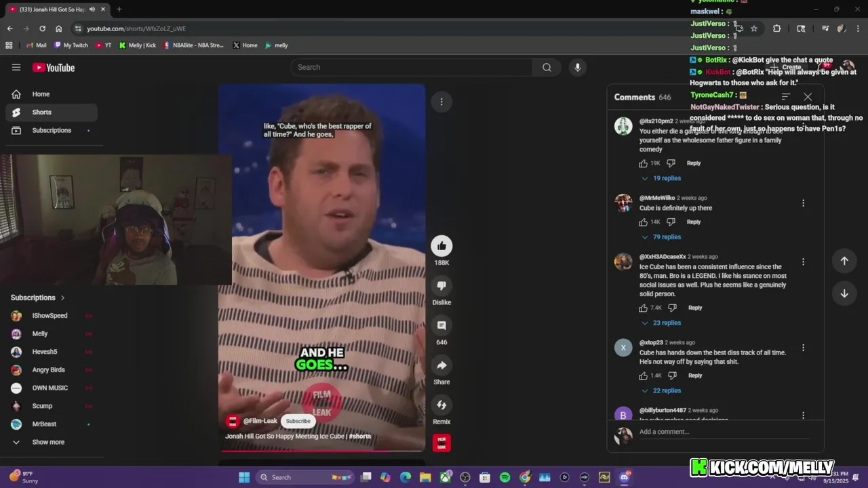Open the Angry Birds subscription channel
The image size is (868, 488).
tap(51, 370)
